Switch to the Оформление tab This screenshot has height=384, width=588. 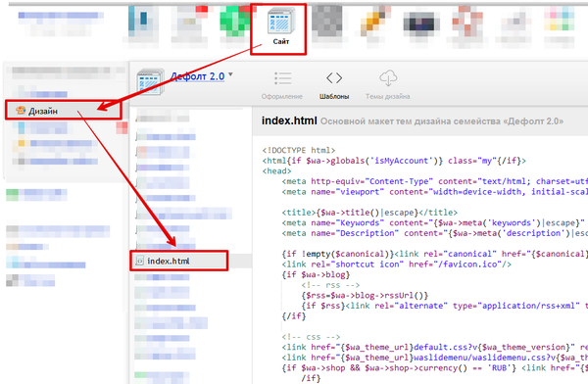282,85
